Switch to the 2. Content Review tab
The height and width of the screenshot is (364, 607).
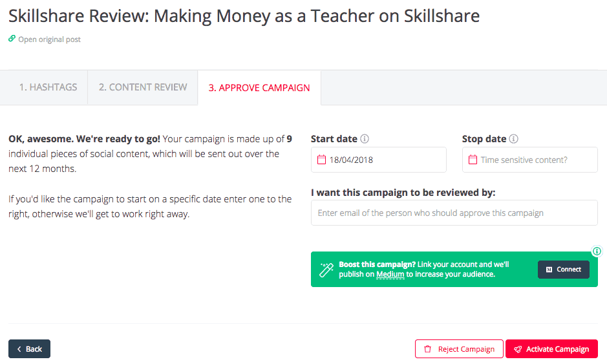(x=143, y=87)
